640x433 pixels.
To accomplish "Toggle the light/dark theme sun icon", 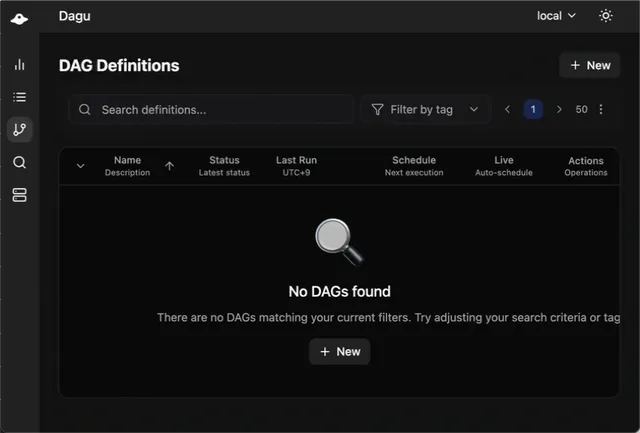I will point(605,16).
